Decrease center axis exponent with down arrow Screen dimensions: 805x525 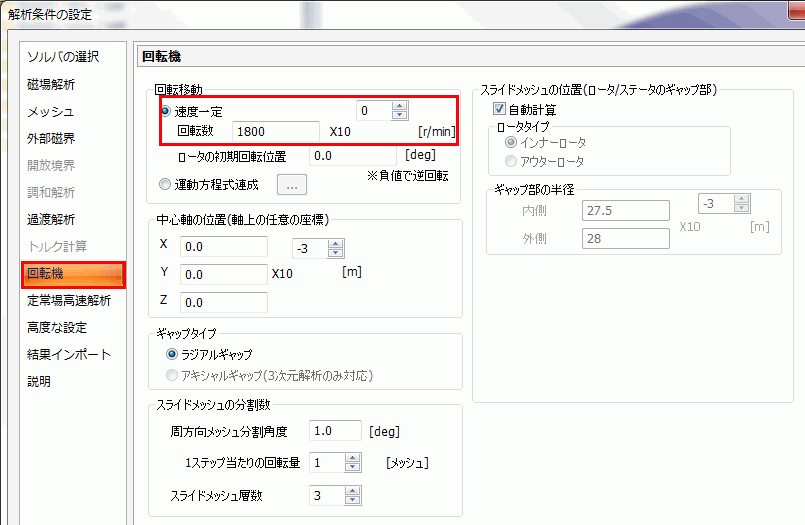(334, 253)
